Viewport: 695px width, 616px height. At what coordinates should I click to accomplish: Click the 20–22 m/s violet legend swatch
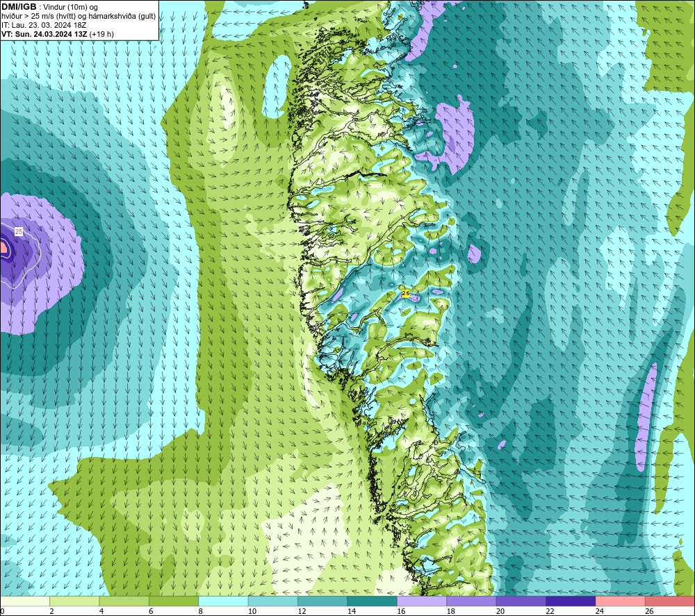521,601
